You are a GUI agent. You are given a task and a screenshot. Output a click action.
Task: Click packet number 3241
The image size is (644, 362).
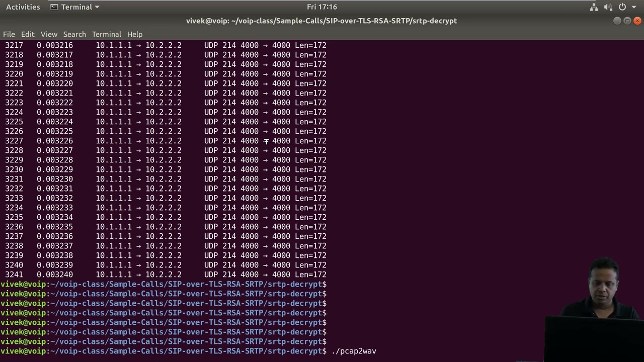click(14, 275)
